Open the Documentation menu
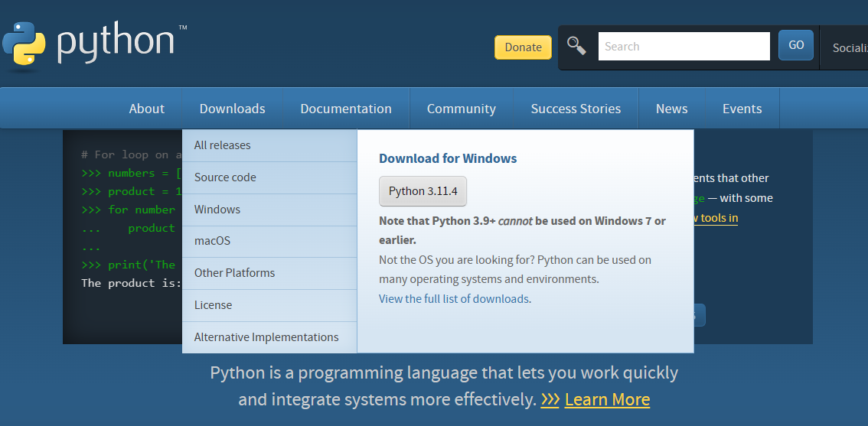Image resolution: width=868 pixels, height=426 pixels. click(x=346, y=109)
